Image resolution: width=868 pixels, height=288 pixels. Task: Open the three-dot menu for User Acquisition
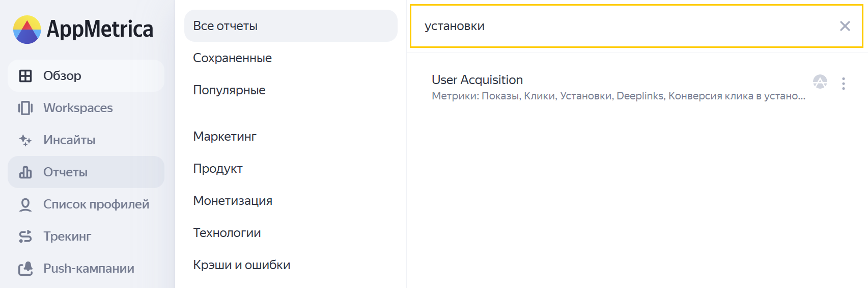click(x=844, y=84)
